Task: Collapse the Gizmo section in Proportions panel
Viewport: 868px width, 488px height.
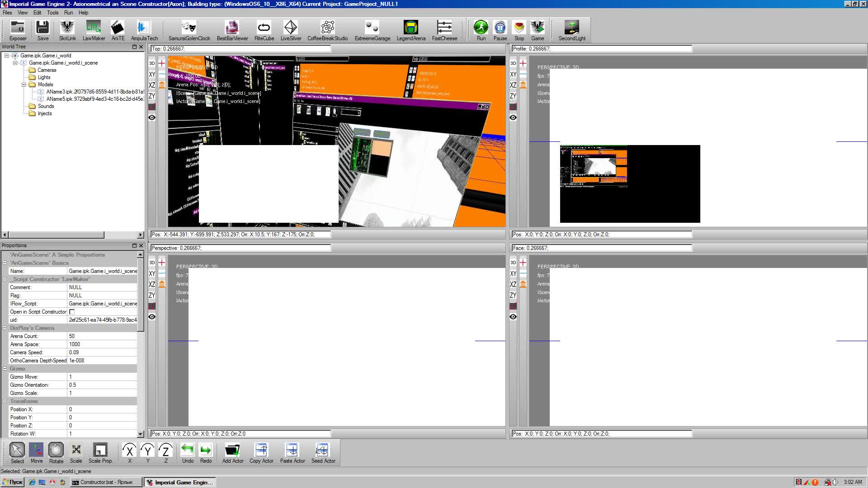Action: [x=5, y=369]
